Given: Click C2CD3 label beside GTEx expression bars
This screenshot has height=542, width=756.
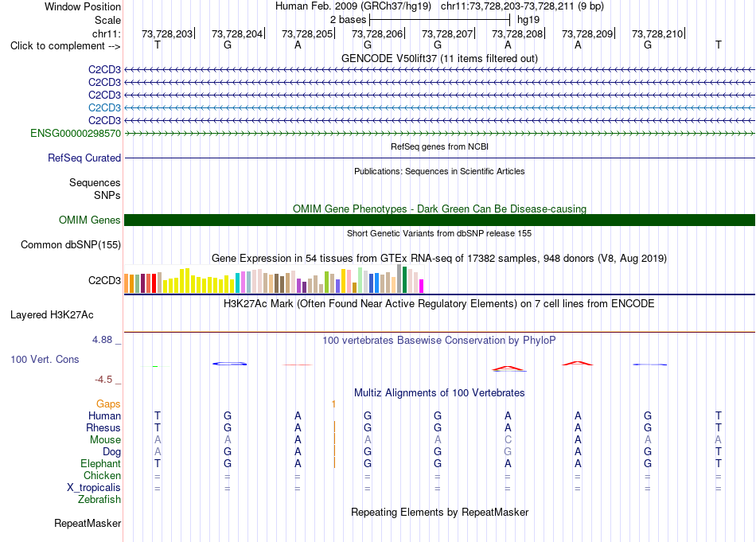Looking at the screenshot, I should [x=104, y=280].
